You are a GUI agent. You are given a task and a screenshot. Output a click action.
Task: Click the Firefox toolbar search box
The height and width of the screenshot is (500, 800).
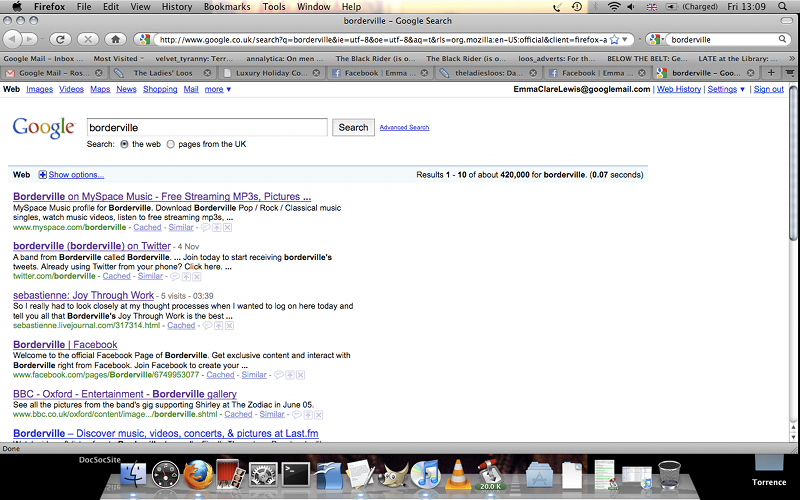coord(722,39)
